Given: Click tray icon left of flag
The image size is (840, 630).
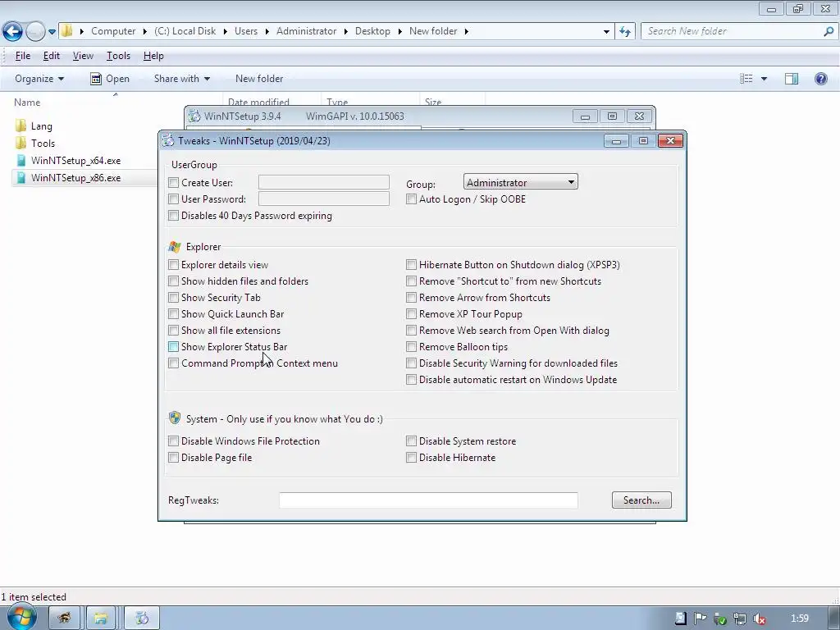Looking at the screenshot, I should pos(680,619).
